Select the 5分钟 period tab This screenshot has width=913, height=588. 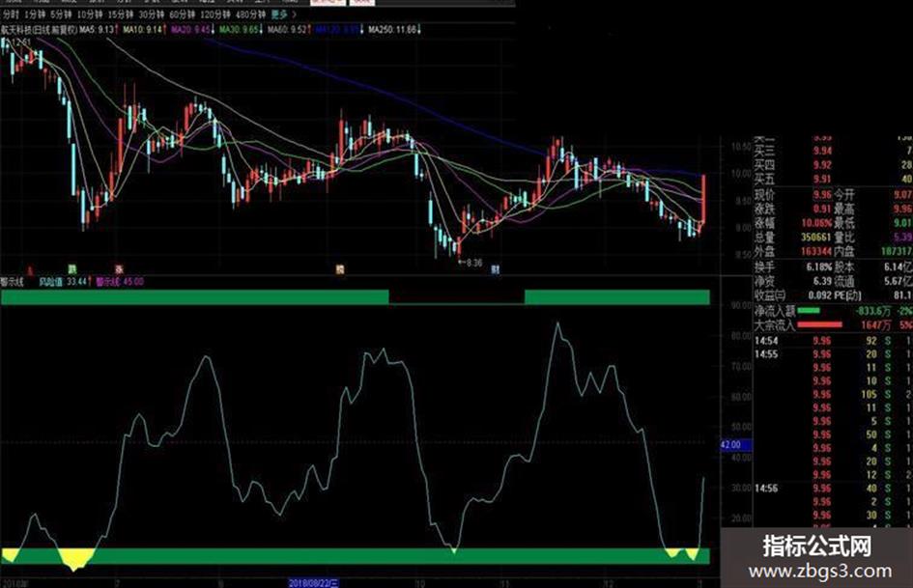[x=62, y=14]
